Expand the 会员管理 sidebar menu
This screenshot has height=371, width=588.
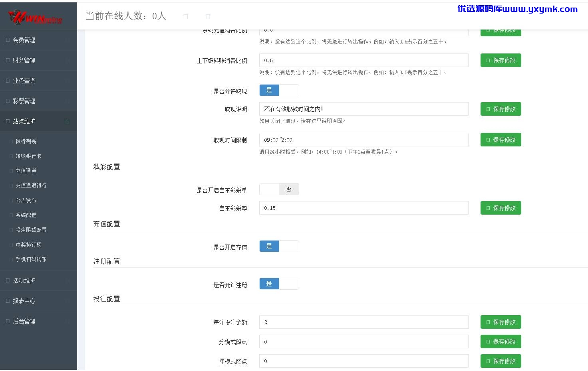(38, 40)
